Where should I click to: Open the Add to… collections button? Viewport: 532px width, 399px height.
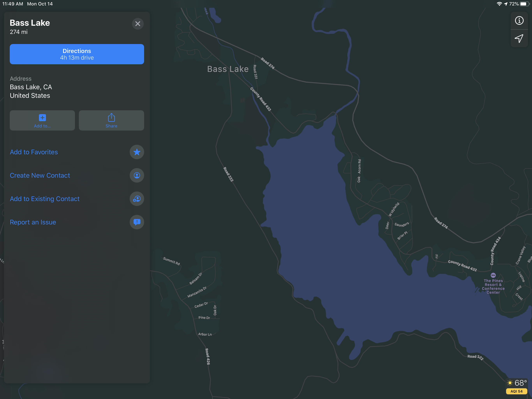[42, 120]
